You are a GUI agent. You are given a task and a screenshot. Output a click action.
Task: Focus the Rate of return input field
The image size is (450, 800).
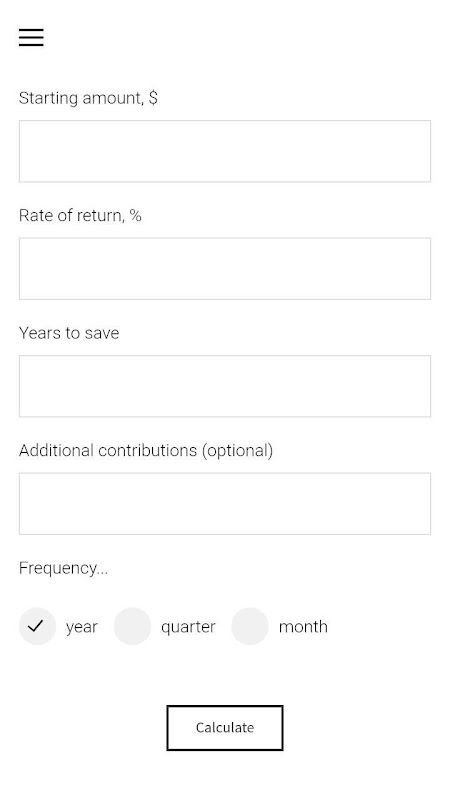[225, 269]
